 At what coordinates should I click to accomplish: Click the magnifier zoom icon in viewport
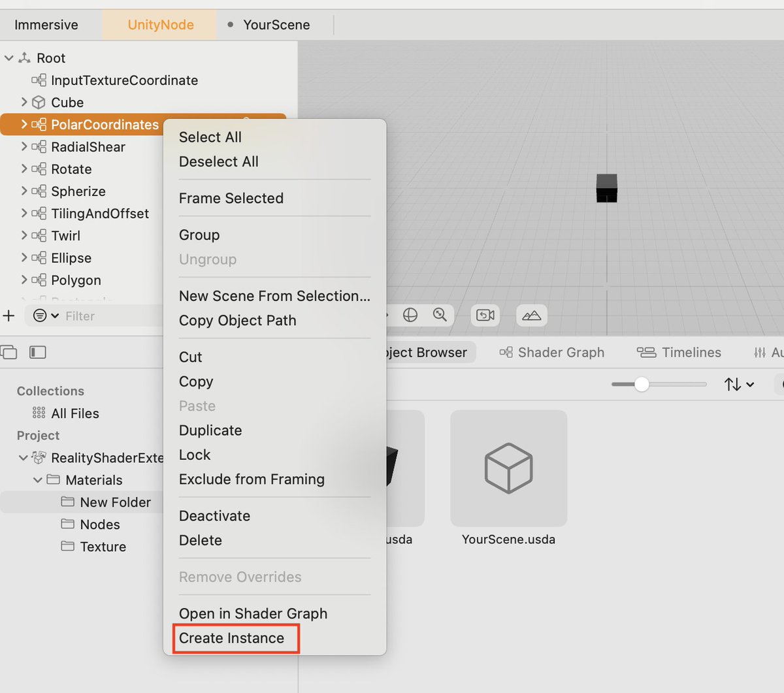point(440,315)
